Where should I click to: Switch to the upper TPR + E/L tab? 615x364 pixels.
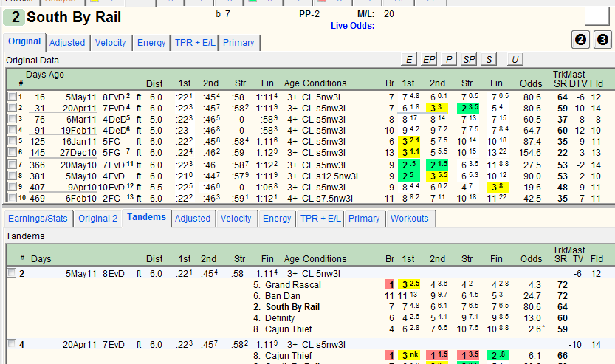[x=195, y=43]
